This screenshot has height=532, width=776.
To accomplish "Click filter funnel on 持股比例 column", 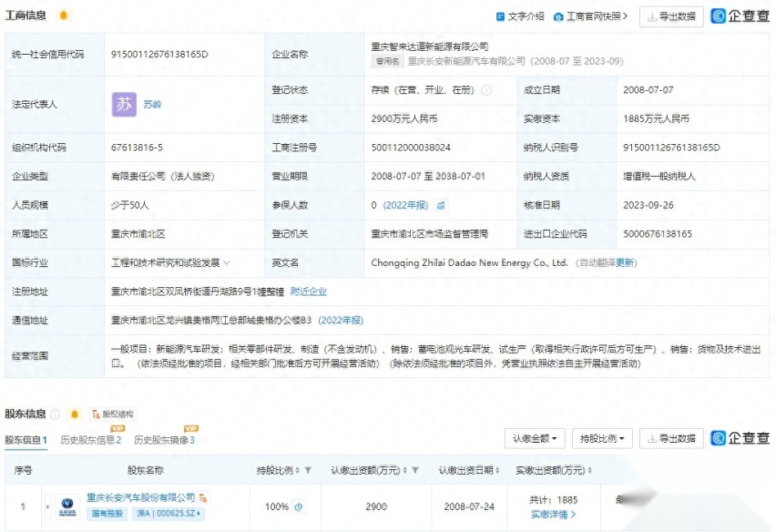I will click(308, 470).
